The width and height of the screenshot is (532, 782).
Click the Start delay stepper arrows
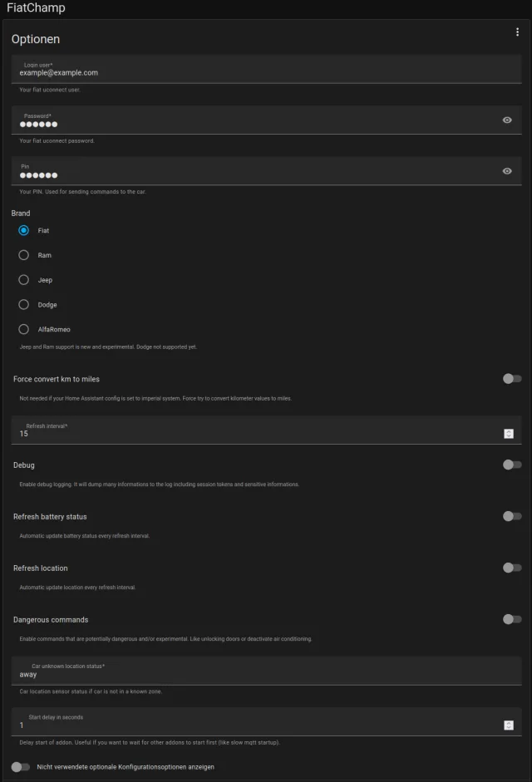508,725
